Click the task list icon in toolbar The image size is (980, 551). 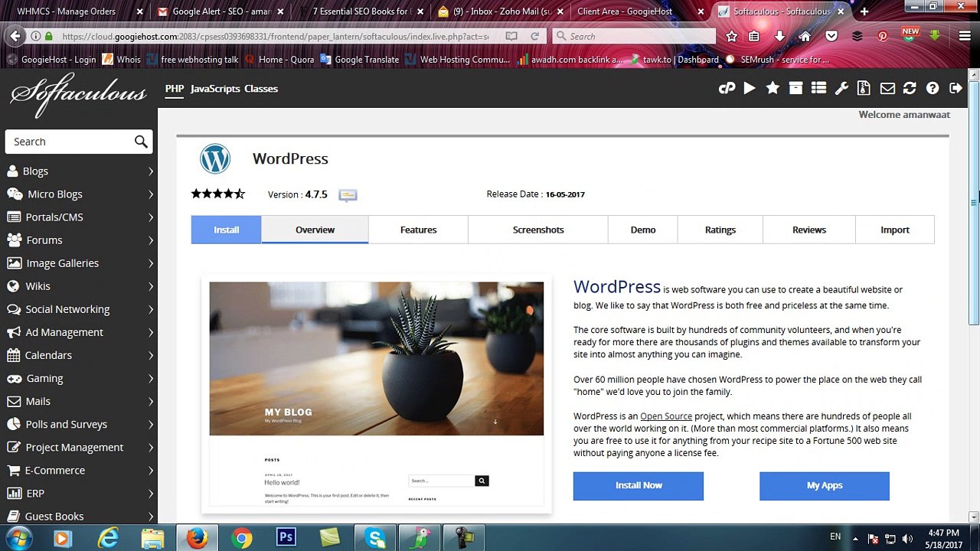[x=818, y=89]
